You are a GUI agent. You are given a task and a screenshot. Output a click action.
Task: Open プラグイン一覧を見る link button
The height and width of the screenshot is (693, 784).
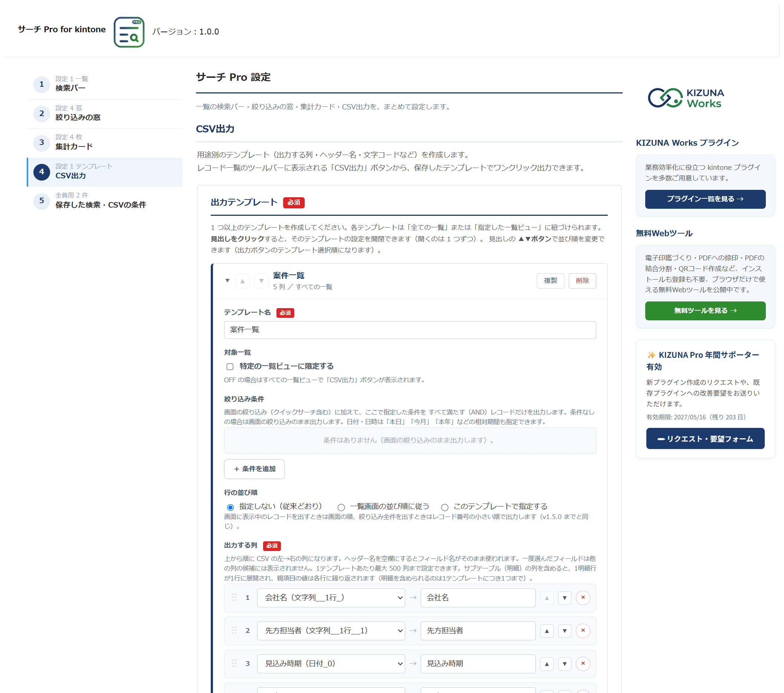[x=705, y=199]
